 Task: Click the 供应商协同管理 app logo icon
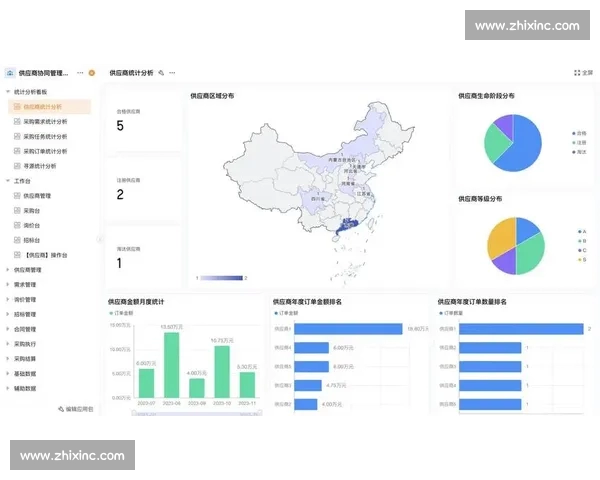coord(10,73)
